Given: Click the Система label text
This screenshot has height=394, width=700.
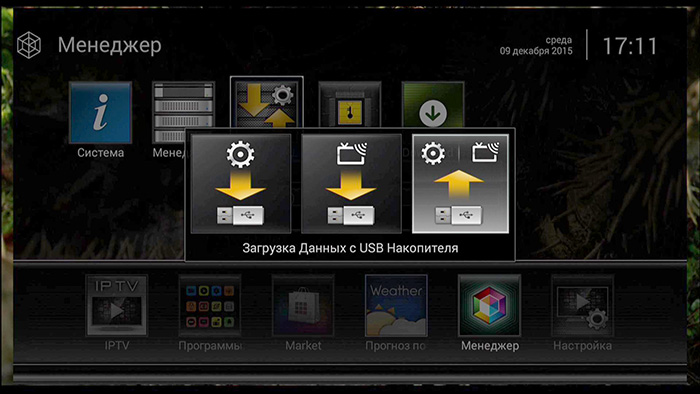Looking at the screenshot, I should point(100,153).
